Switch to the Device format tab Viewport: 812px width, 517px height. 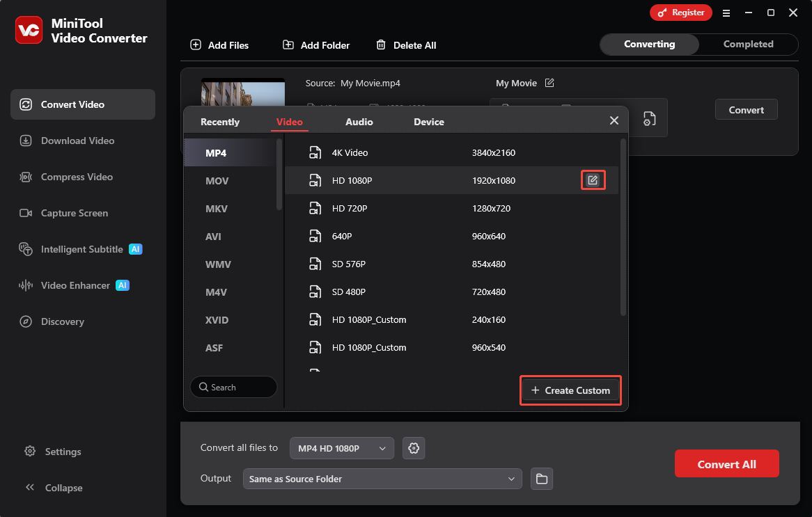tap(429, 122)
